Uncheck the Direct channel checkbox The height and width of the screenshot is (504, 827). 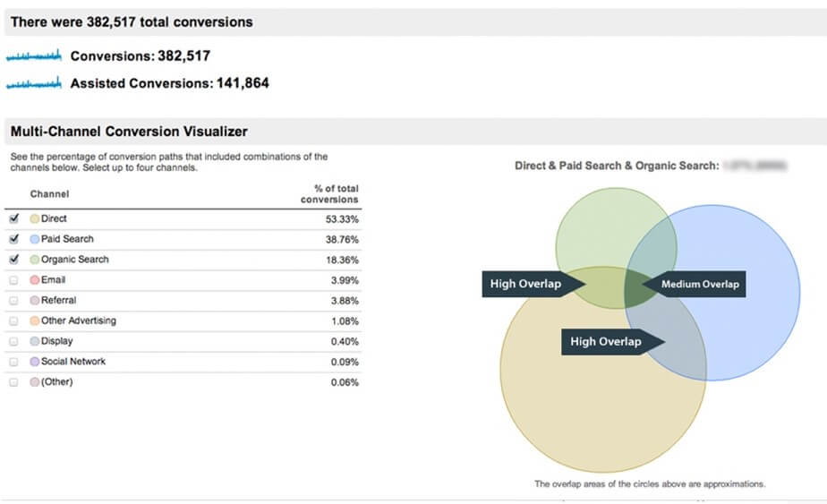(13, 218)
